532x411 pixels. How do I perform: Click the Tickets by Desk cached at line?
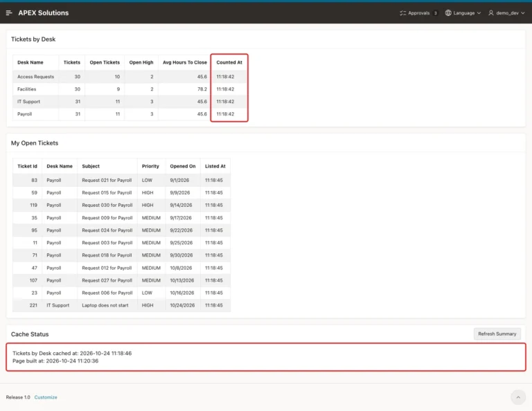tap(72, 353)
